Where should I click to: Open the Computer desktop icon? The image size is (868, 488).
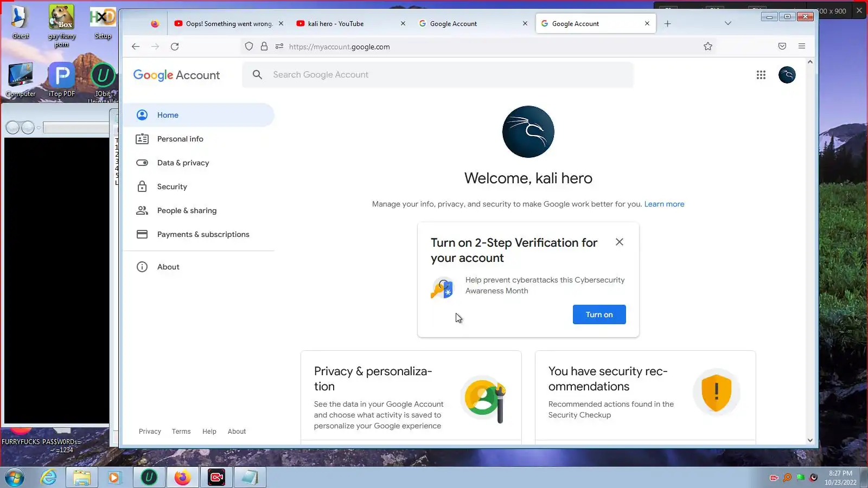(x=20, y=79)
